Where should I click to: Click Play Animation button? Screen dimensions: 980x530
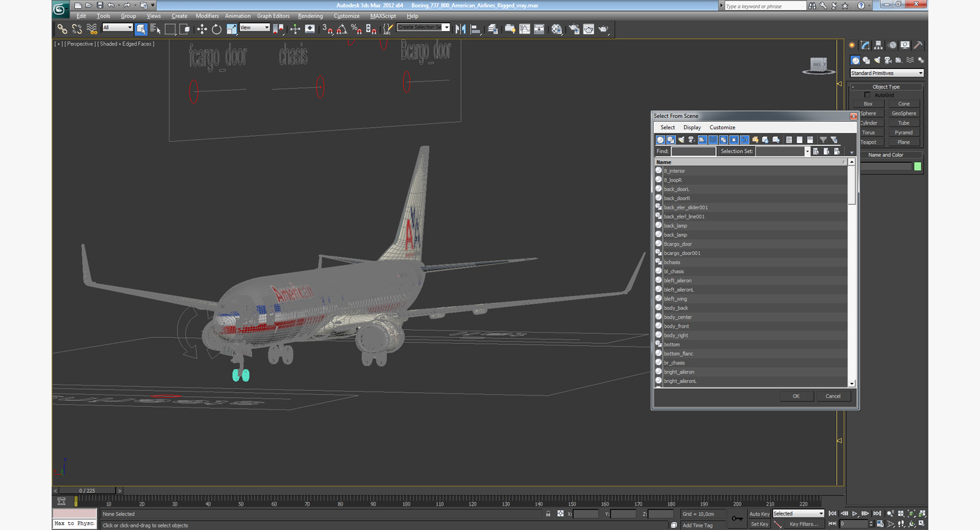coord(855,513)
